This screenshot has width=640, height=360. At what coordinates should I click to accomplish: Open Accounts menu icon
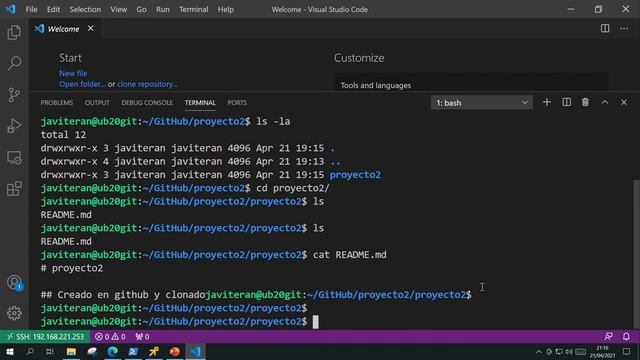click(x=15, y=282)
